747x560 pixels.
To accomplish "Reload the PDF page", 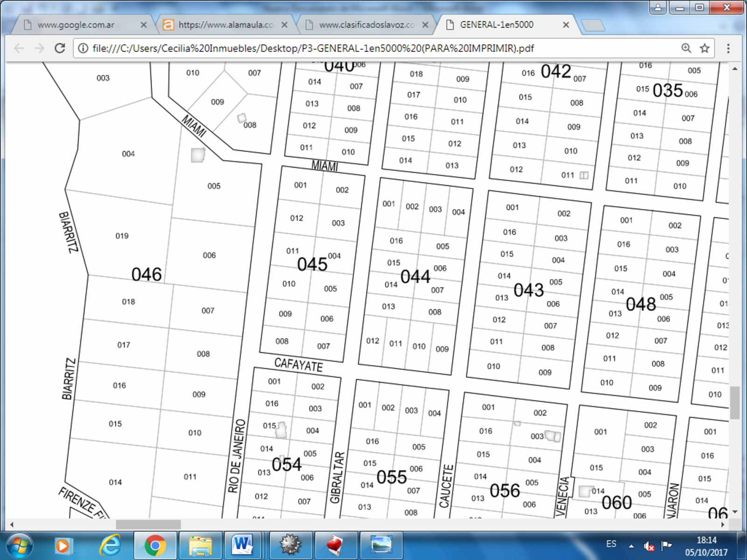I will tap(60, 48).
